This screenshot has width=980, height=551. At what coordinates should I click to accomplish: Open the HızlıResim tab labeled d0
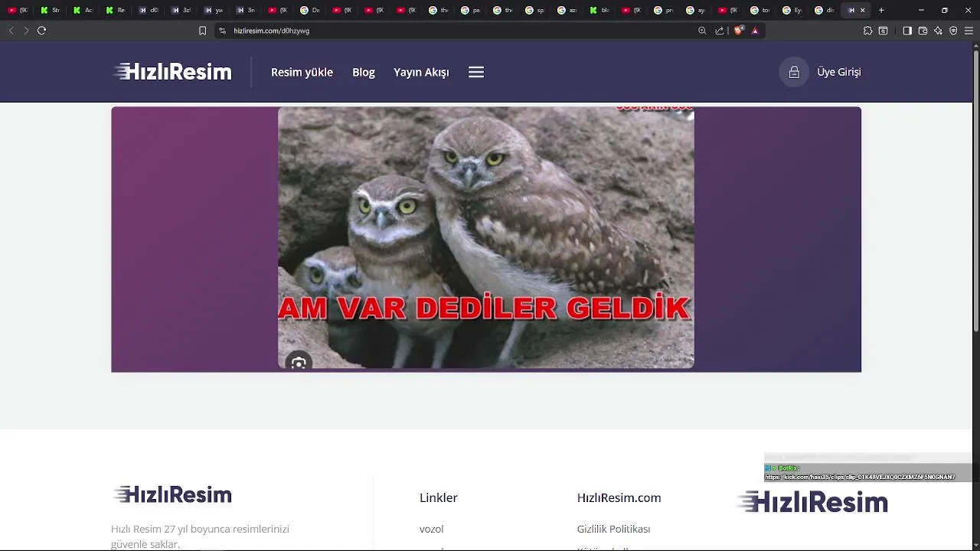tap(149, 10)
